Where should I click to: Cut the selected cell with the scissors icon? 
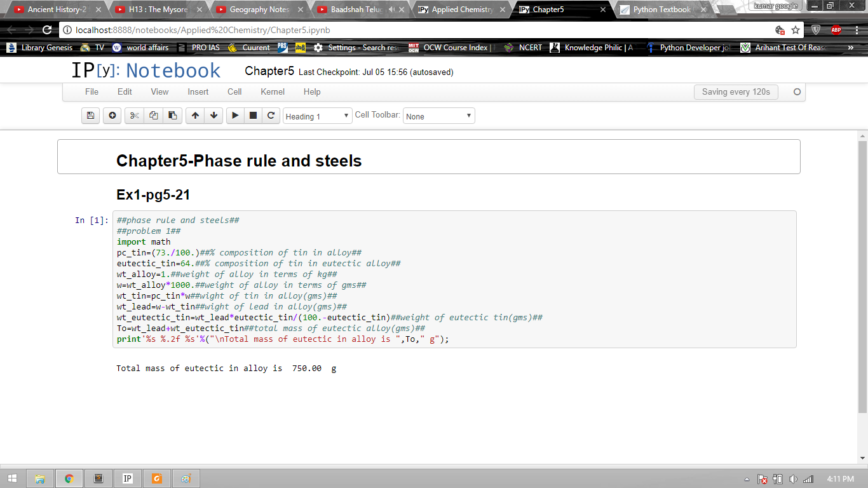(134, 116)
